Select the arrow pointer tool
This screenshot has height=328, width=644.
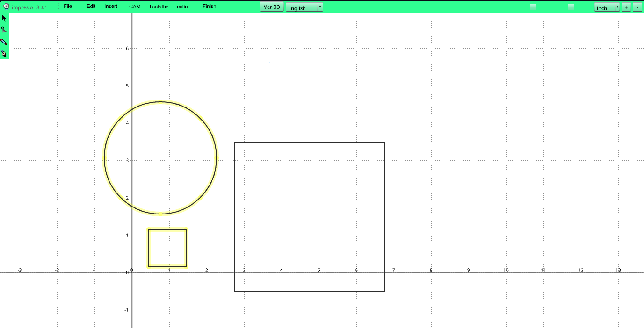(x=4, y=18)
